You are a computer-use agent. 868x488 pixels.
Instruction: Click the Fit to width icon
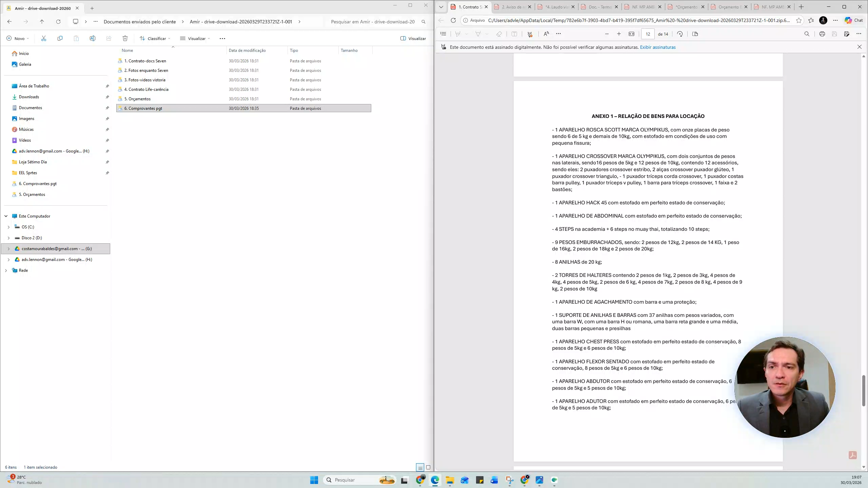[x=631, y=34]
